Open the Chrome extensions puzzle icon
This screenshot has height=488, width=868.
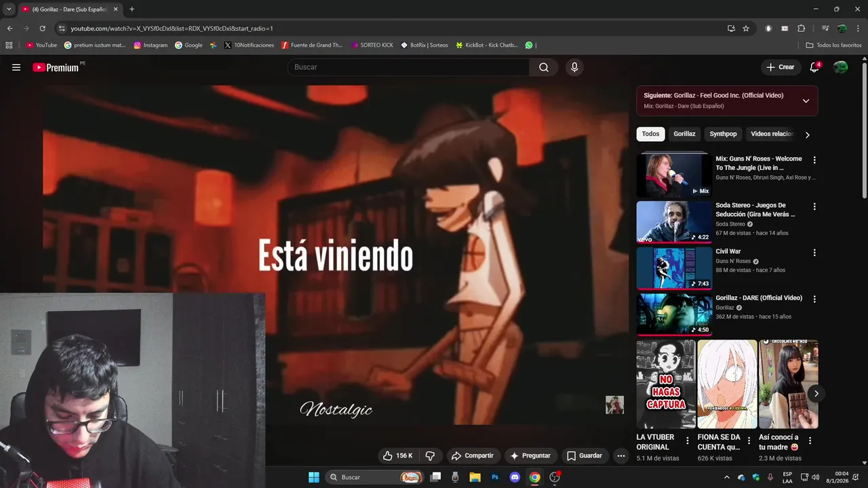(x=801, y=28)
